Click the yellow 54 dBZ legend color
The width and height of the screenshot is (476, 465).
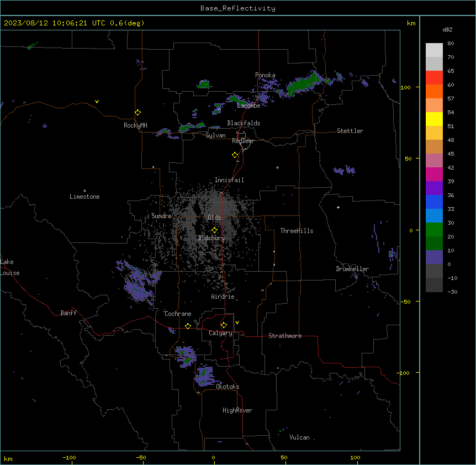coord(434,119)
